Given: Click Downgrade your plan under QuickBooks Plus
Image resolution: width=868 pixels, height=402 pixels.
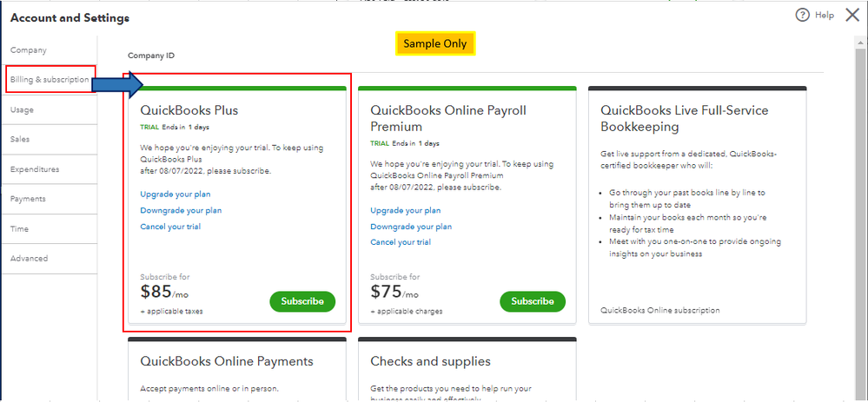Looking at the screenshot, I should 181,210.
